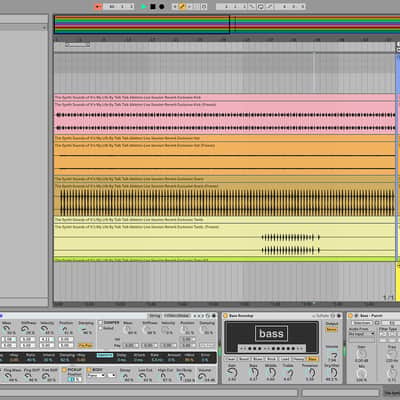Click the bass amp display graphic
This screenshot has width=400, height=400.
272,337
